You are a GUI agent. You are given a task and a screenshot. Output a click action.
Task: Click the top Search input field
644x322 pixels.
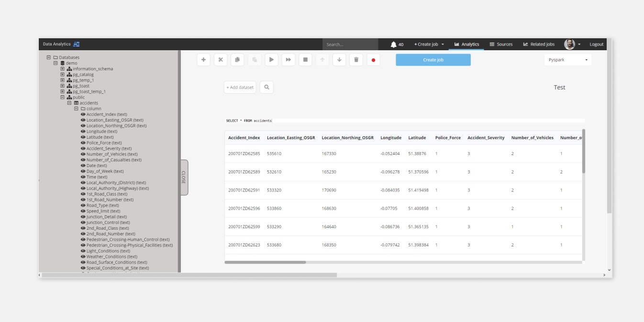click(350, 44)
